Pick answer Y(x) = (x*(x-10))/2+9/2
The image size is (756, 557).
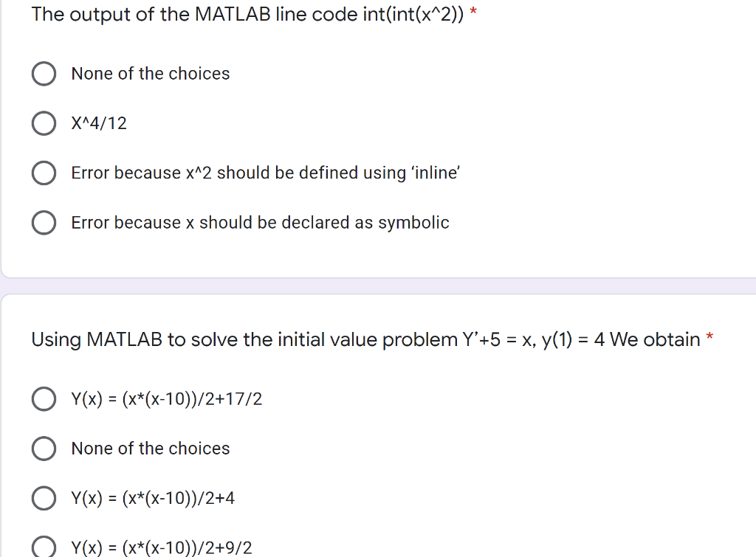coord(44,547)
